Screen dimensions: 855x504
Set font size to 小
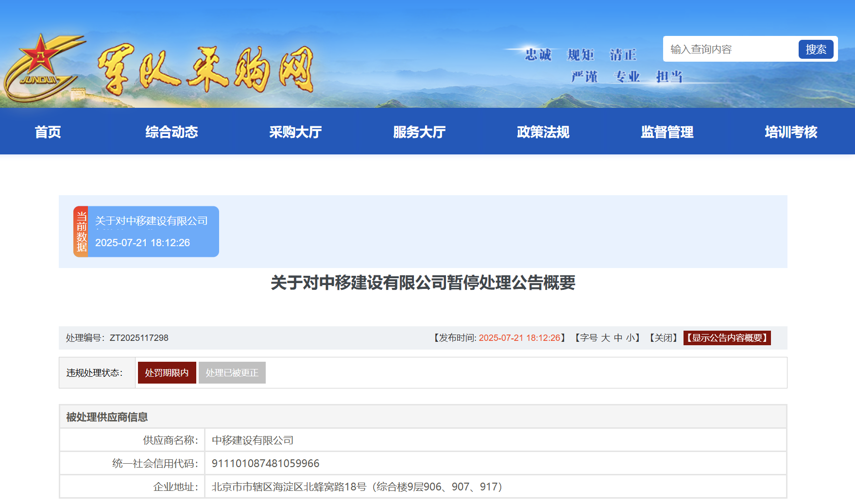point(631,337)
